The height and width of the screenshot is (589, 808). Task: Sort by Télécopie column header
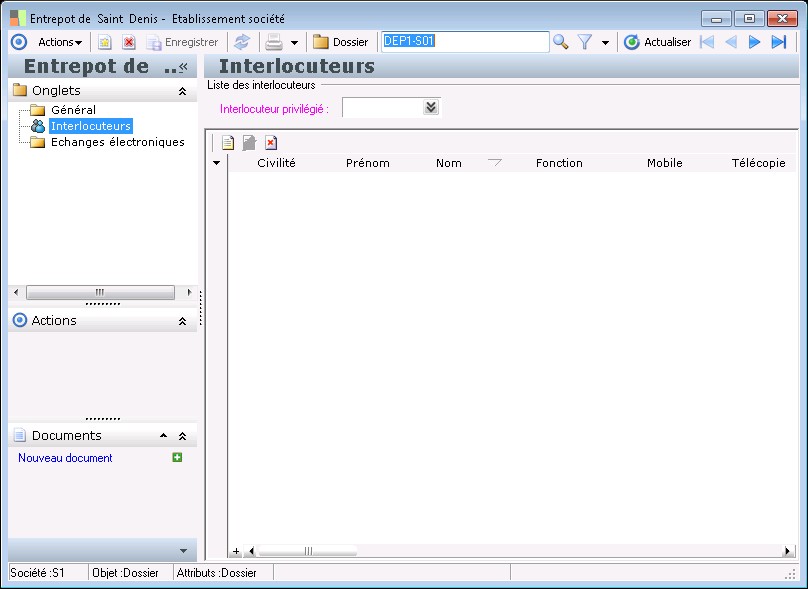coord(759,163)
